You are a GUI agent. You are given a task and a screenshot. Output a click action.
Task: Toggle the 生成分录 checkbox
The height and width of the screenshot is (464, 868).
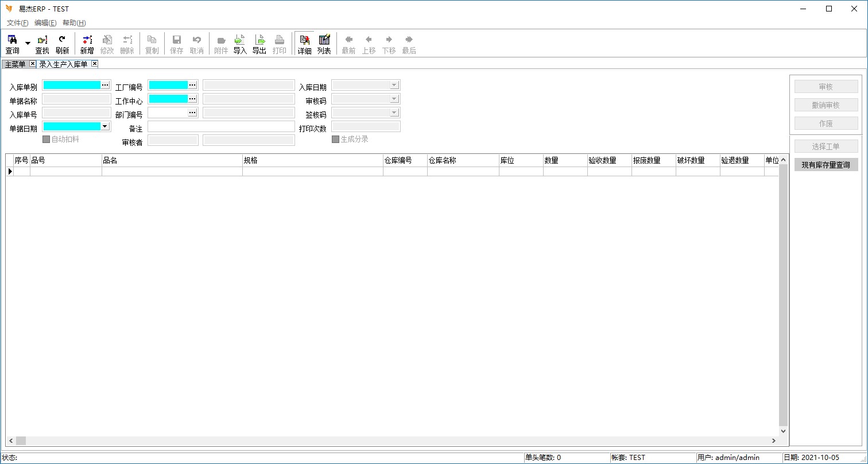336,139
